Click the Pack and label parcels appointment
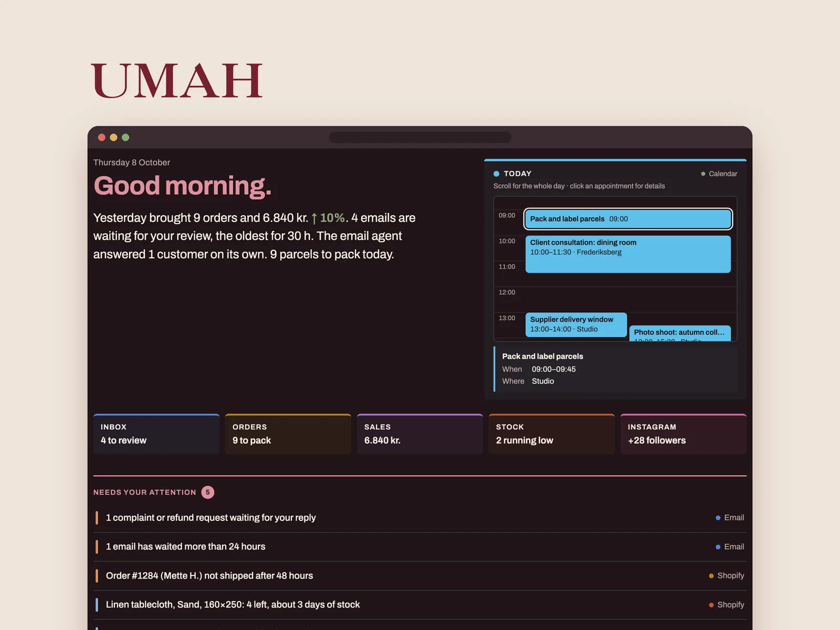 628,219
